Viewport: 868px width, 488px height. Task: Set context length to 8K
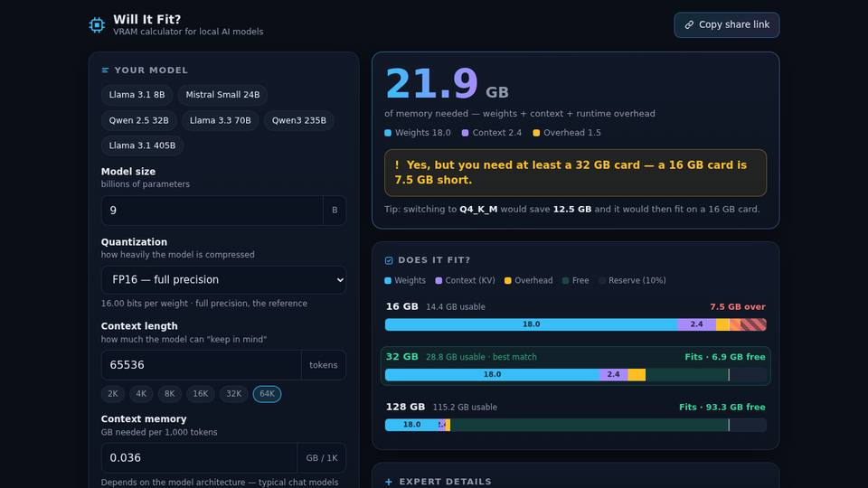(169, 394)
